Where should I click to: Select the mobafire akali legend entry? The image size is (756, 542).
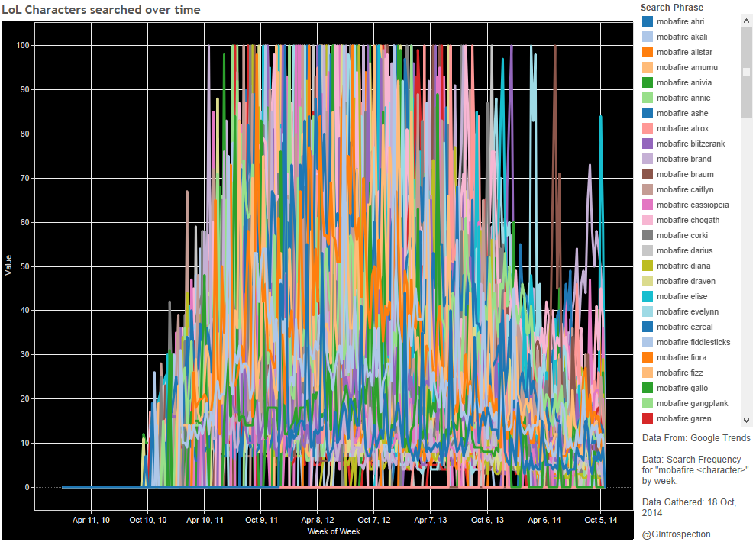(x=680, y=37)
